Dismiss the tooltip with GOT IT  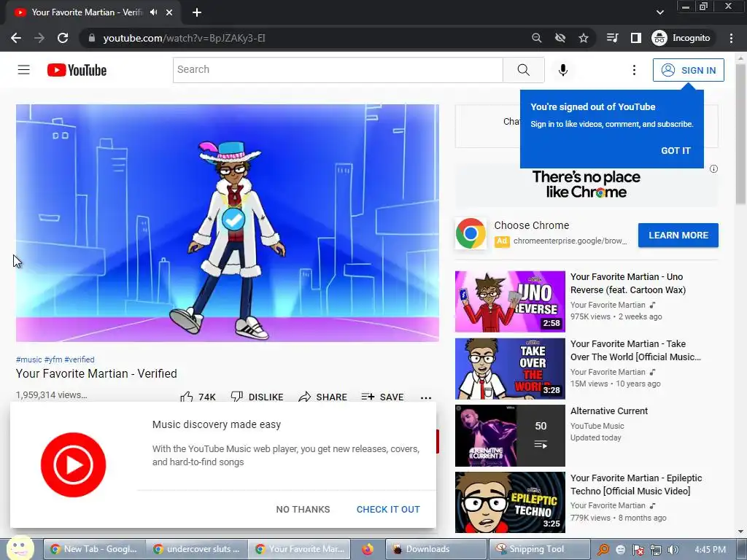pyautogui.click(x=675, y=150)
